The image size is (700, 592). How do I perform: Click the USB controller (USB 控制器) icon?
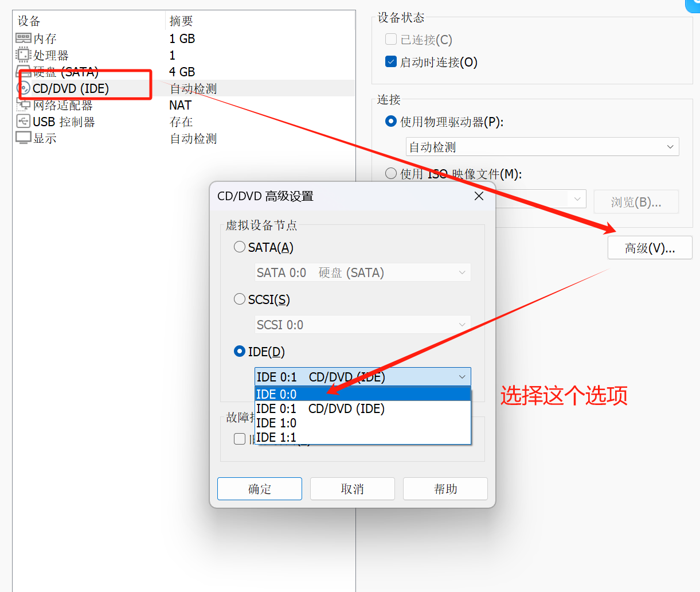pyautogui.click(x=23, y=122)
